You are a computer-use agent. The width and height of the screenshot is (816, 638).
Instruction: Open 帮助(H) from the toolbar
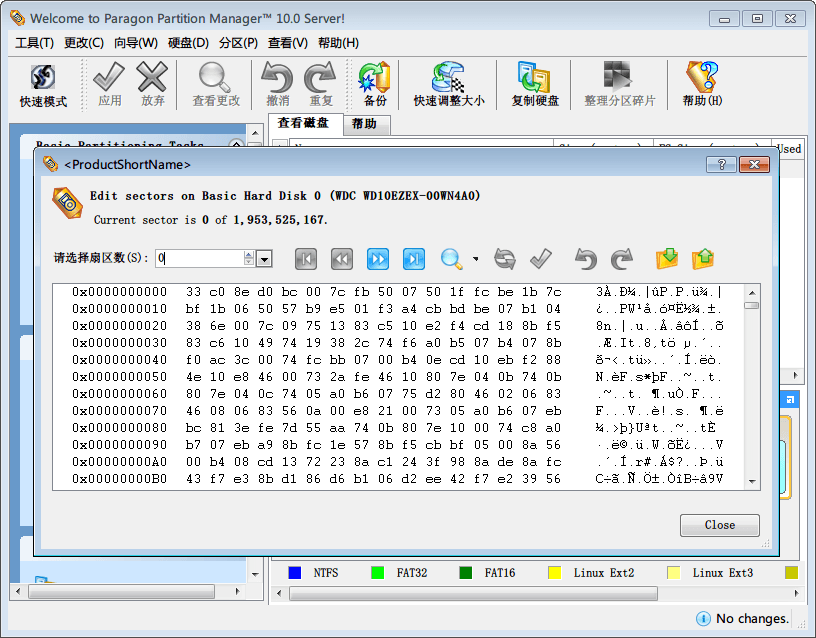pyautogui.click(x=702, y=85)
